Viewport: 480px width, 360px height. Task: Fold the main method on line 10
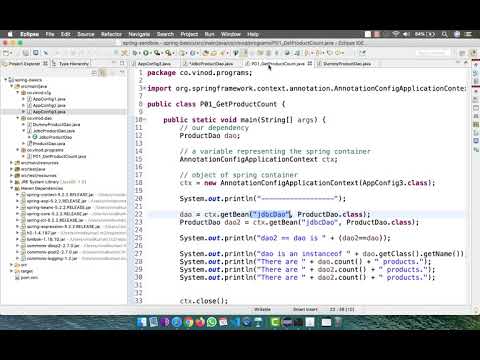click(144, 120)
